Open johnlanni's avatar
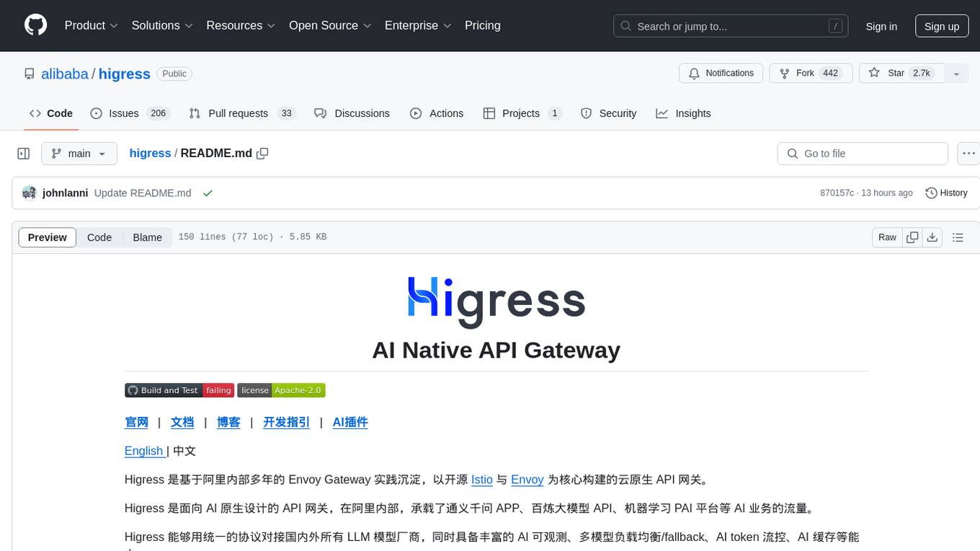Image resolution: width=980 pixels, height=551 pixels. [30, 193]
